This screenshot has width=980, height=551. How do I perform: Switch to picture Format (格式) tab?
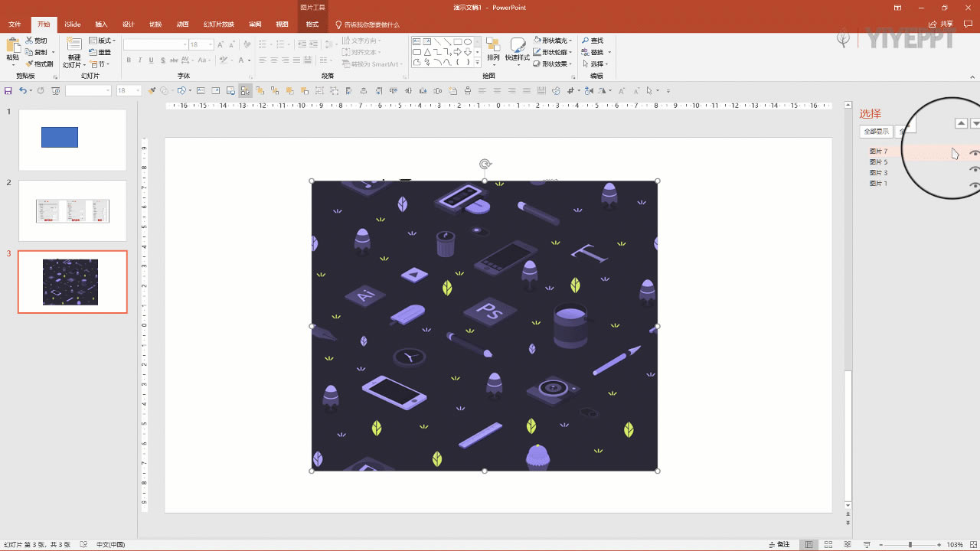click(x=312, y=24)
